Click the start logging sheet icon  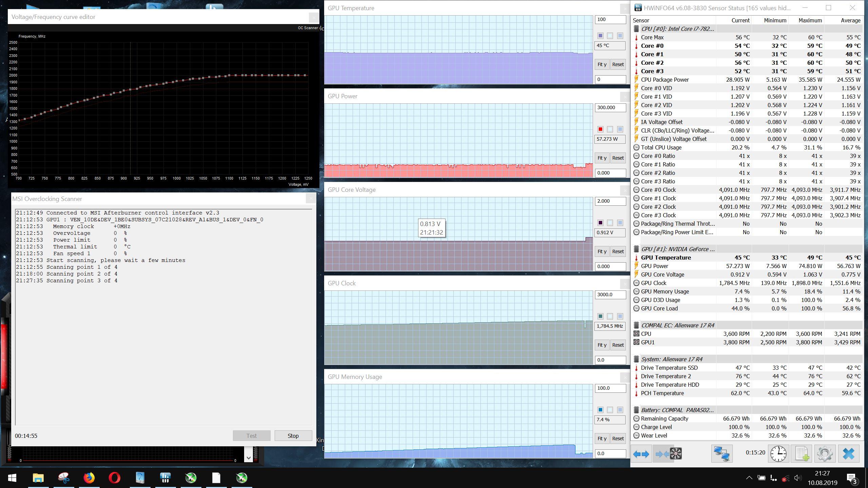point(802,454)
